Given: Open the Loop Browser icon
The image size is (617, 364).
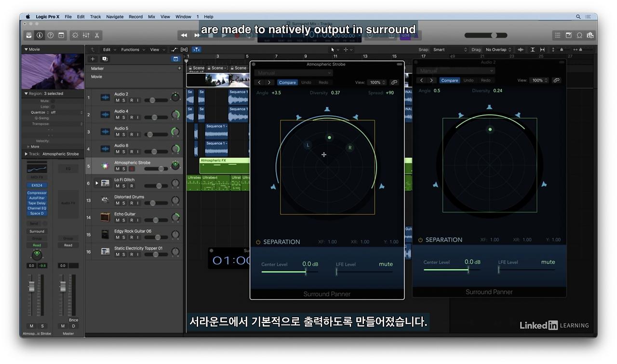Looking at the screenshot, I should (x=579, y=35).
